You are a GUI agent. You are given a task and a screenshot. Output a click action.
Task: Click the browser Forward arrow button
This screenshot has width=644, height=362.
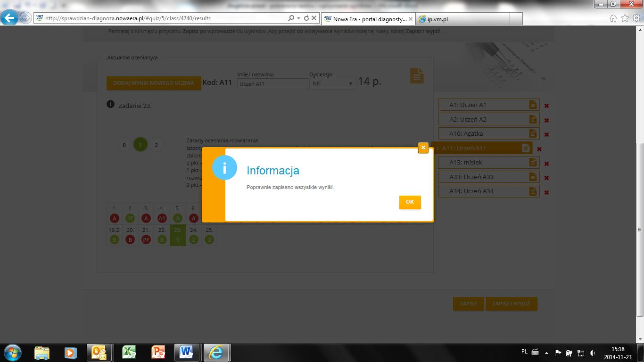[x=25, y=18]
